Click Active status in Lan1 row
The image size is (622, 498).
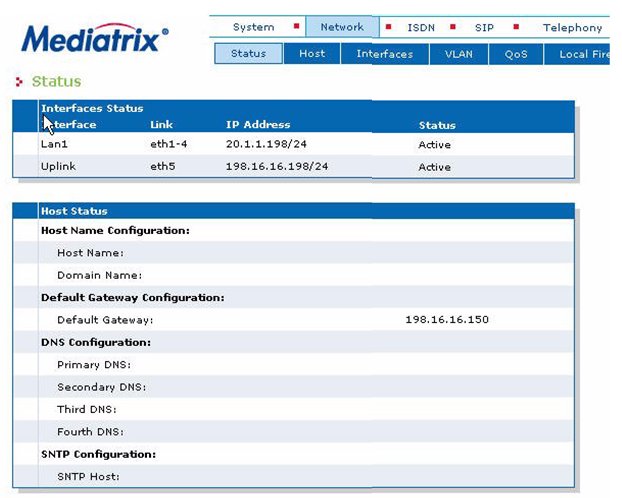click(434, 144)
